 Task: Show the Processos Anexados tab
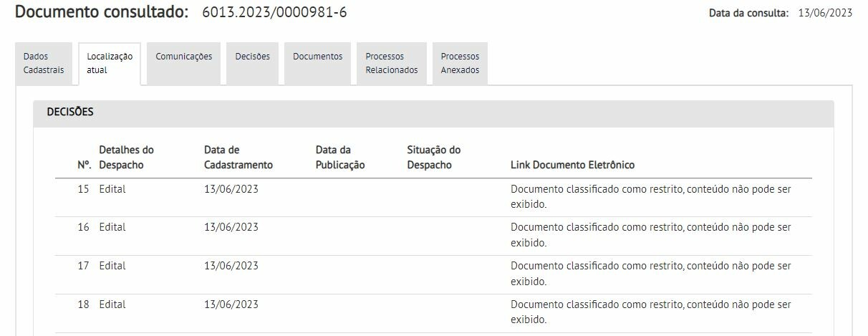click(x=460, y=63)
